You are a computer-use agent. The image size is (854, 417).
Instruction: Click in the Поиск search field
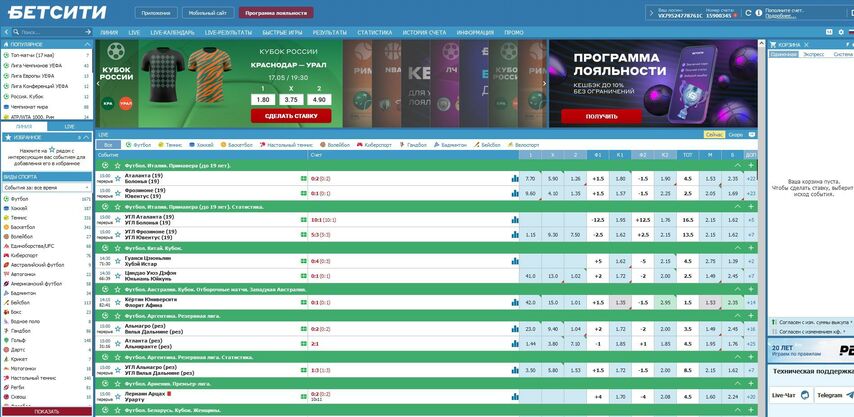pyautogui.click(x=54, y=33)
